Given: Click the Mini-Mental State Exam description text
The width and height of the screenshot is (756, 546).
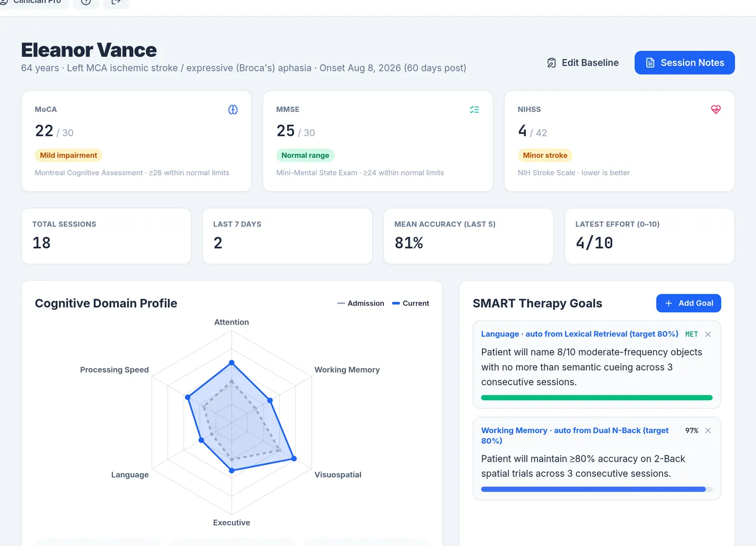Looking at the screenshot, I should [x=360, y=173].
